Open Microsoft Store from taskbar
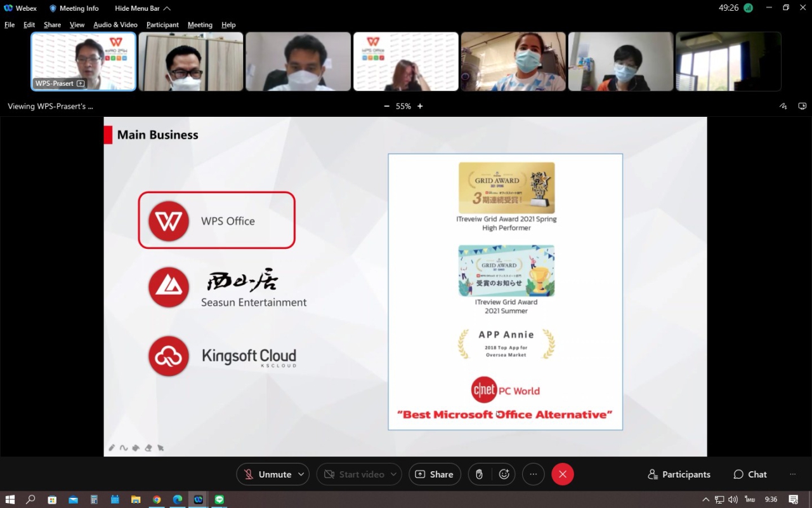 52,500
